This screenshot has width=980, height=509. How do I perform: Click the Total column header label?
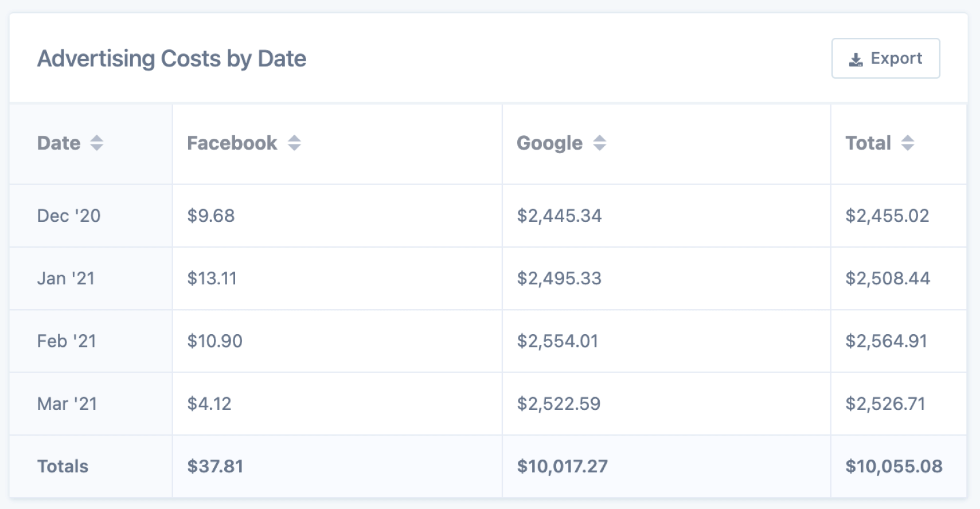[x=868, y=143]
